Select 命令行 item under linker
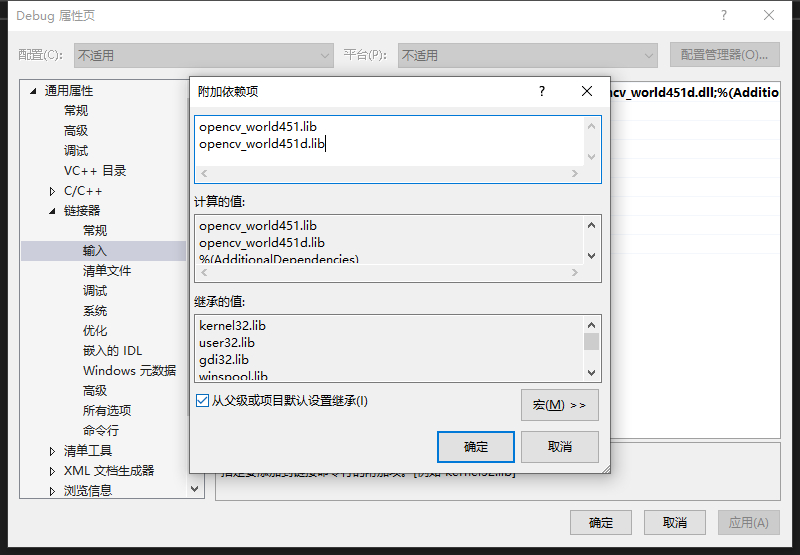The image size is (800, 555). [101, 431]
